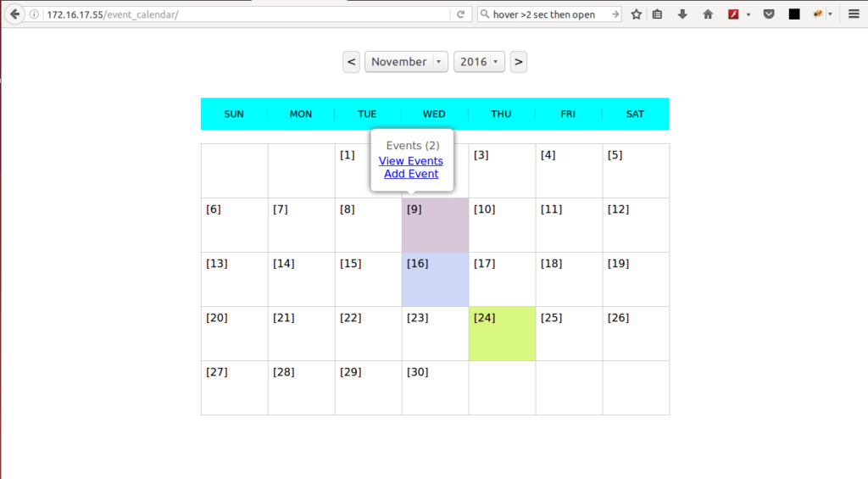Select day [8] in the calendar
This screenshot has height=479, width=868.
(368, 225)
